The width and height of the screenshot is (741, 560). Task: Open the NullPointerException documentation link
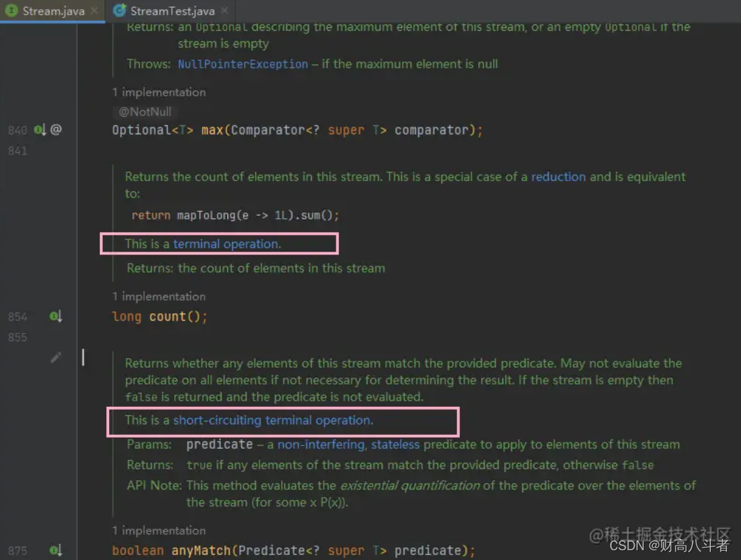[x=243, y=64]
